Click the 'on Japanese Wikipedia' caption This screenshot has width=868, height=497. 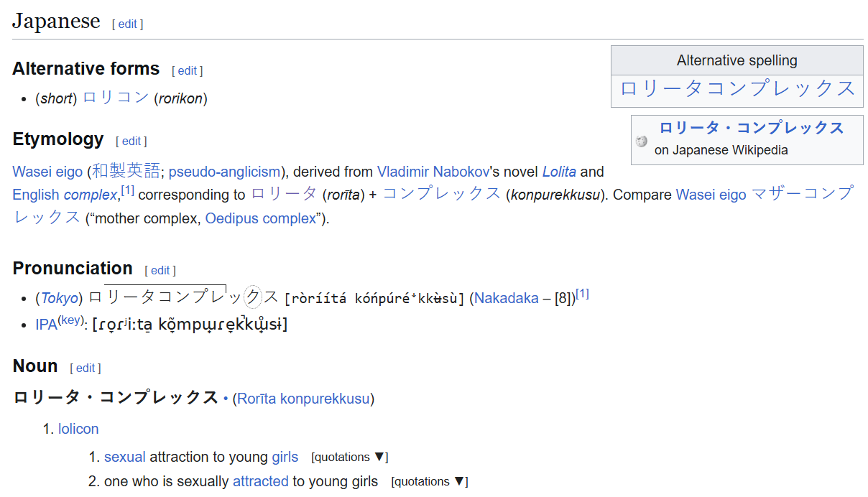click(721, 150)
